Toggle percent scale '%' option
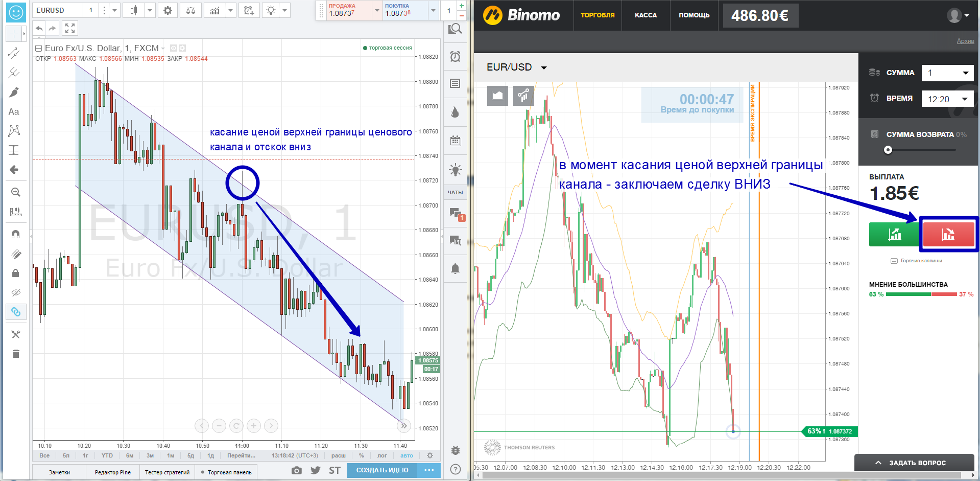This screenshot has width=980, height=481. pos(362,455)
